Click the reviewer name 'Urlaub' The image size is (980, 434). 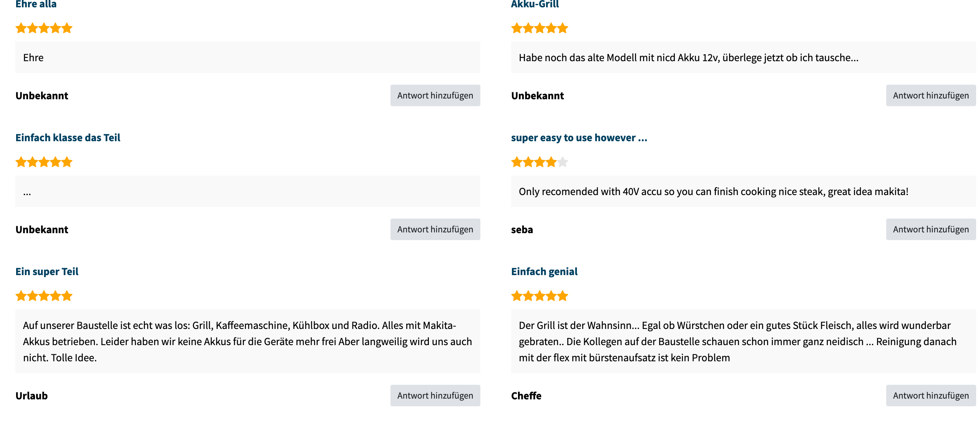[32, 396]
